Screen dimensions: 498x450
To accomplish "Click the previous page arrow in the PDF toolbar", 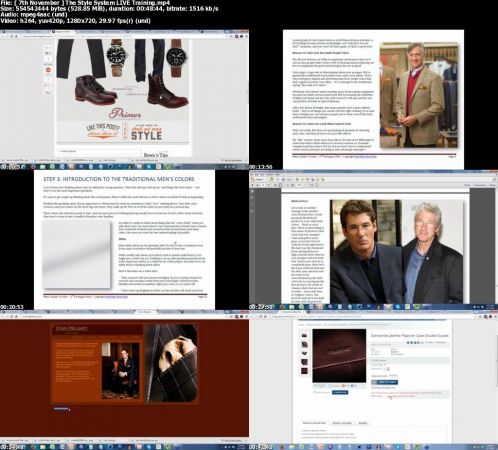I will point(253,185).
